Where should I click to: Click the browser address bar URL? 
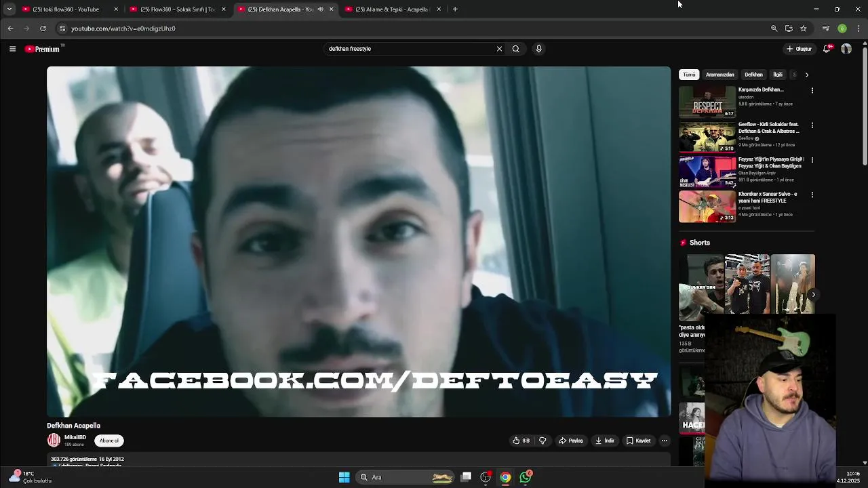123,28
